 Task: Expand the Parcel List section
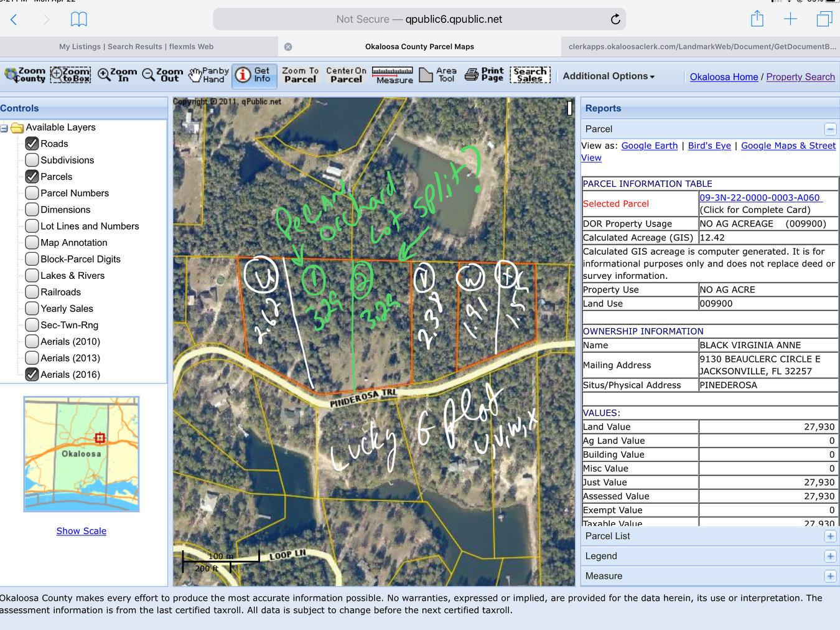pos(830,536)
